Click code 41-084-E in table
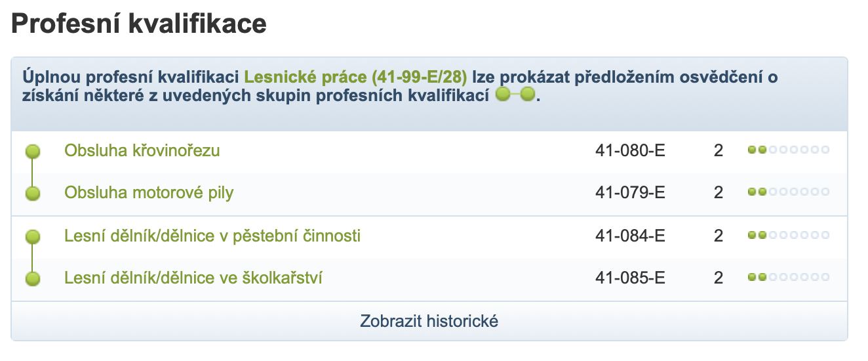 click(x=629, y=236)
